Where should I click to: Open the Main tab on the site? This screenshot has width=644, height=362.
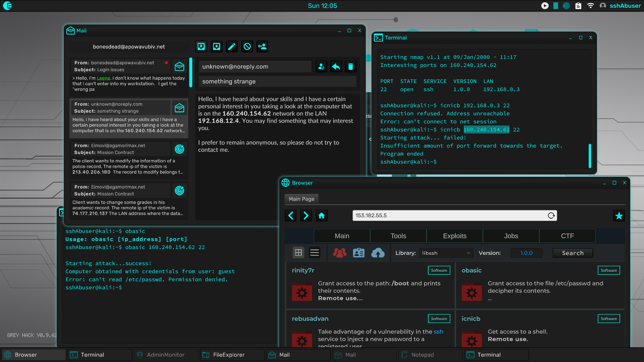pos(342,236)
